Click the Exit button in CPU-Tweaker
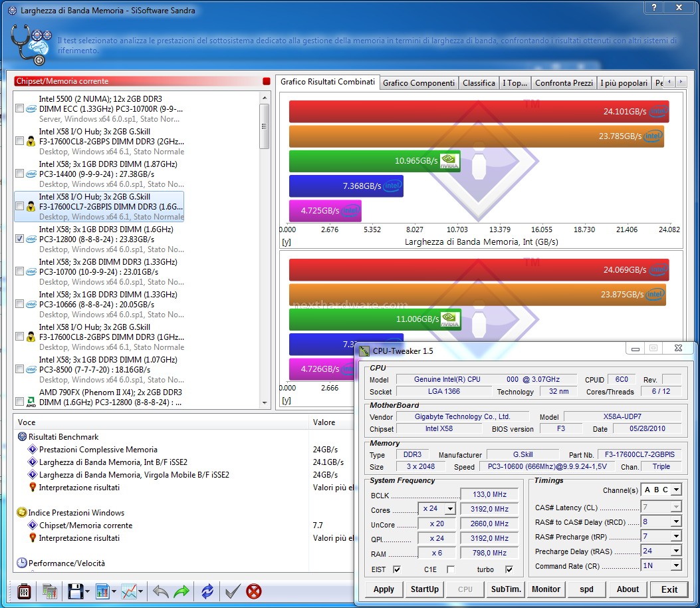This screenshot has width=700, height=608. pyautogui.click(x=669, y=589)
